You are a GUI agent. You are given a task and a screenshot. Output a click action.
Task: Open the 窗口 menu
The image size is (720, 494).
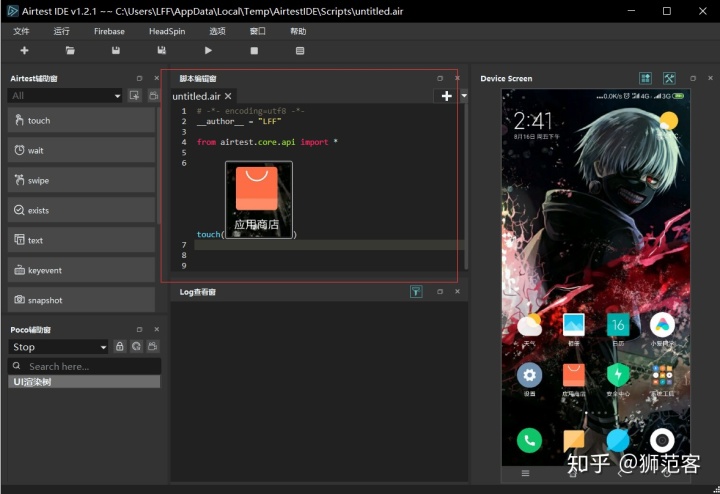coord(258,31)
